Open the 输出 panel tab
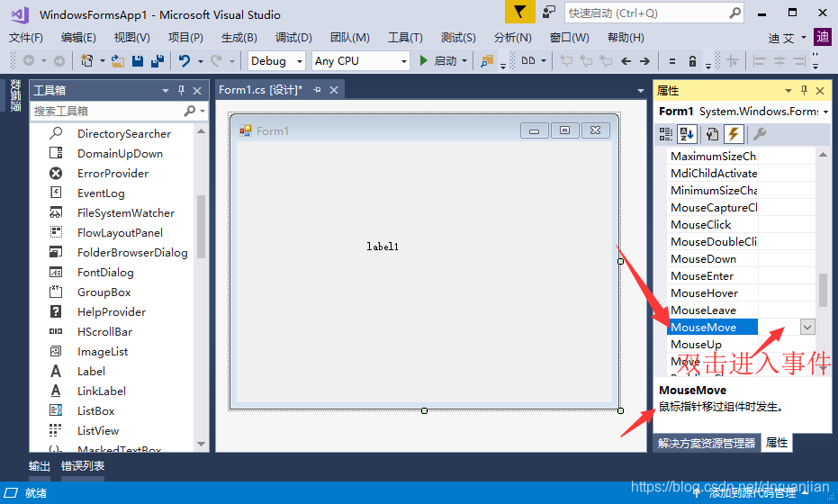 coord(39,465)
